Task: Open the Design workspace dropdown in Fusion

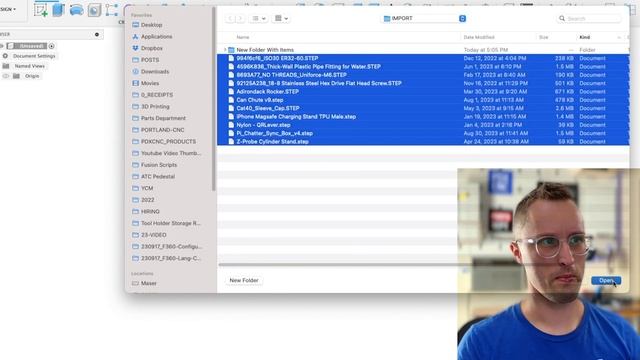Action: coord(8,9)
